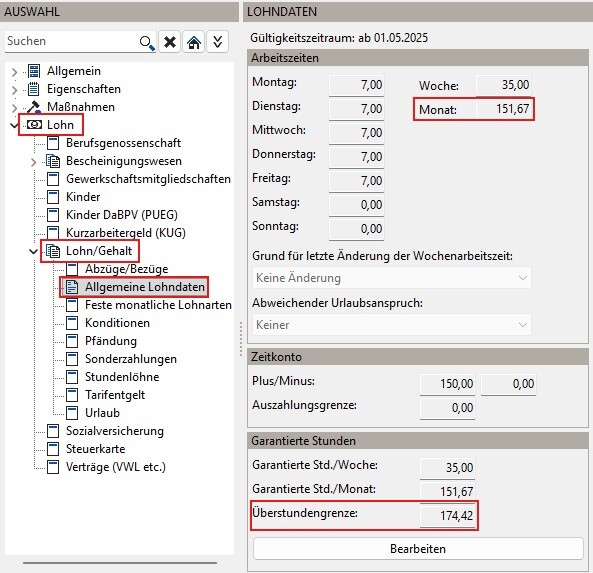Click the Eigenschaften notepad icon
Screen dimensions: 593x573
[34, 89]
